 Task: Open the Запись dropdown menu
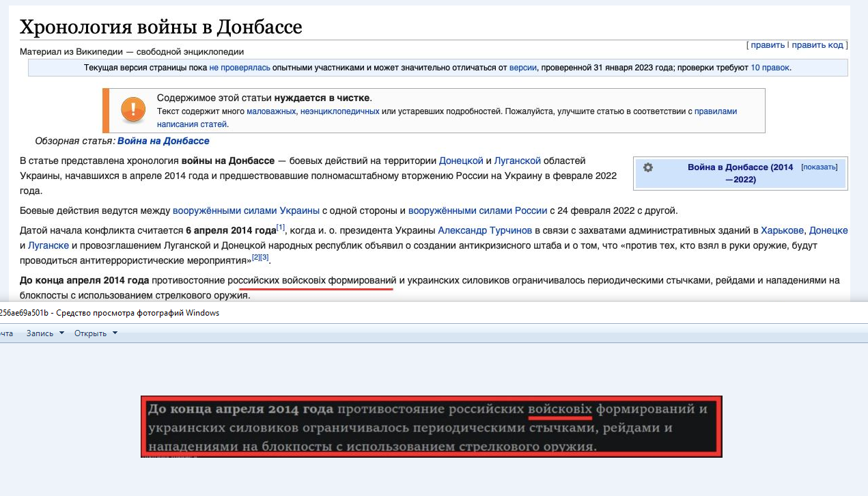[x=46, y=333]
